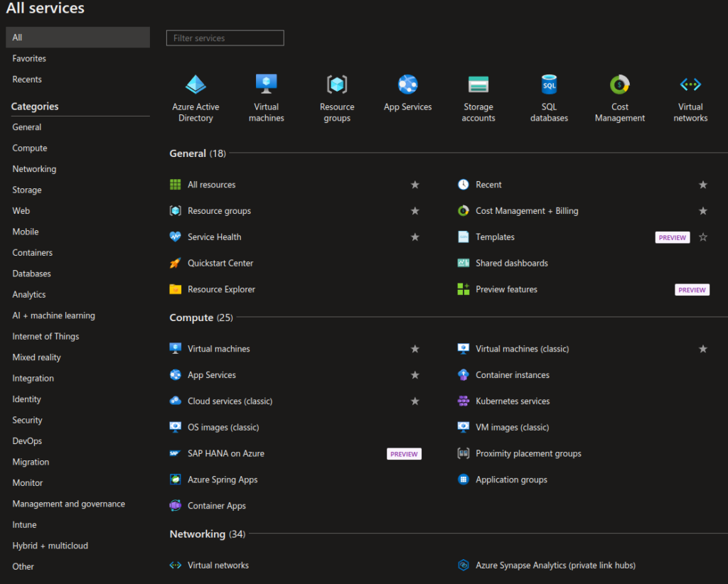Click the Azure Spring Apps icon
Viewport: 728px width, 584px height.
point(176,480)
